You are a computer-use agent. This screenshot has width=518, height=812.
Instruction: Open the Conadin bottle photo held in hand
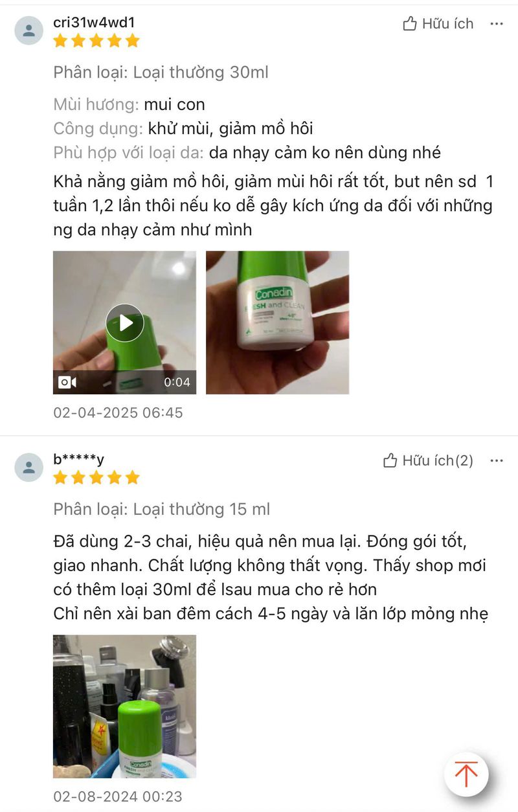click(x=277, y=322)
